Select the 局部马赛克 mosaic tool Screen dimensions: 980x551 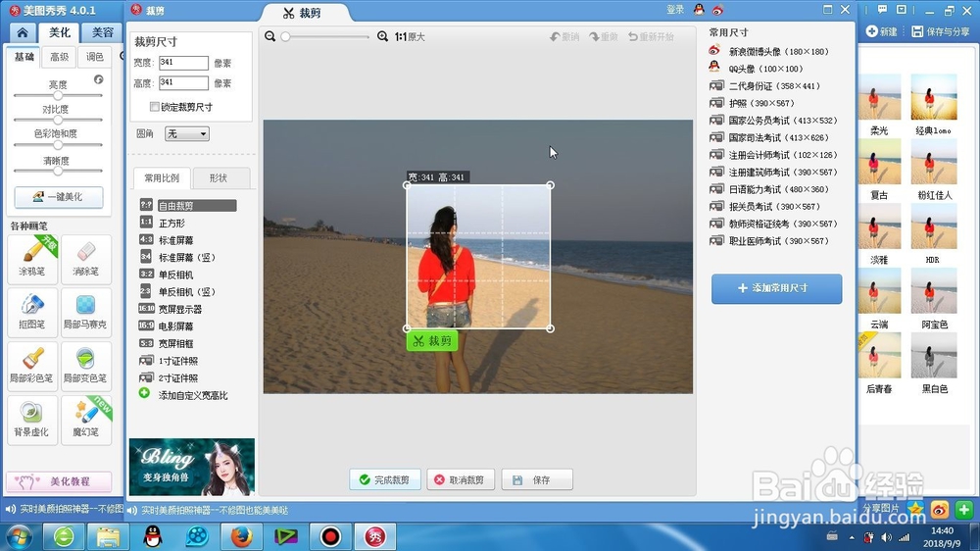click(85, 313)
